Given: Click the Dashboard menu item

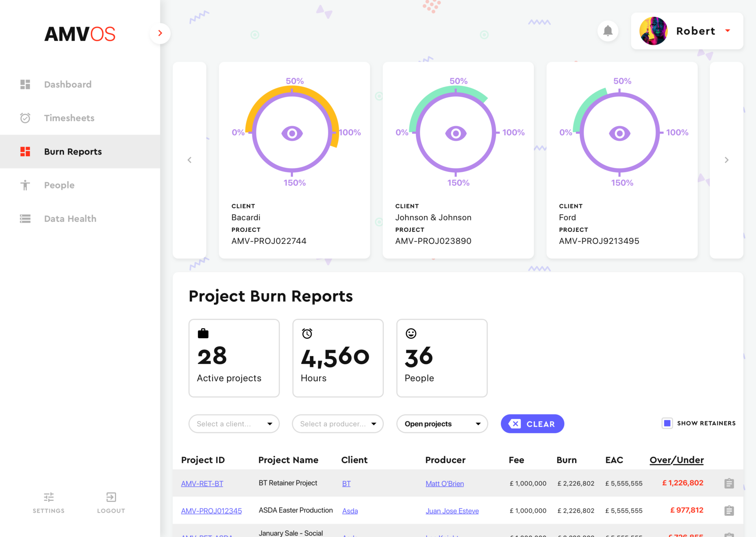Looking at the screenshot, I should coord(67,84).
